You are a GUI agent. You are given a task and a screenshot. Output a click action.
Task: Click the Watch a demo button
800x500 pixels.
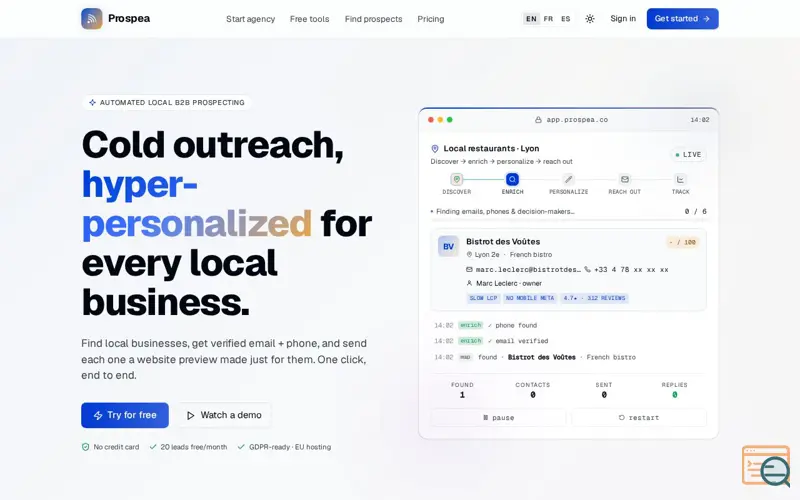pos(224,415)
